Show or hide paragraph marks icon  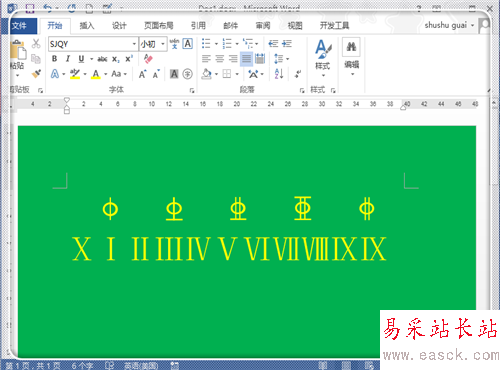(x=298, y=74)
